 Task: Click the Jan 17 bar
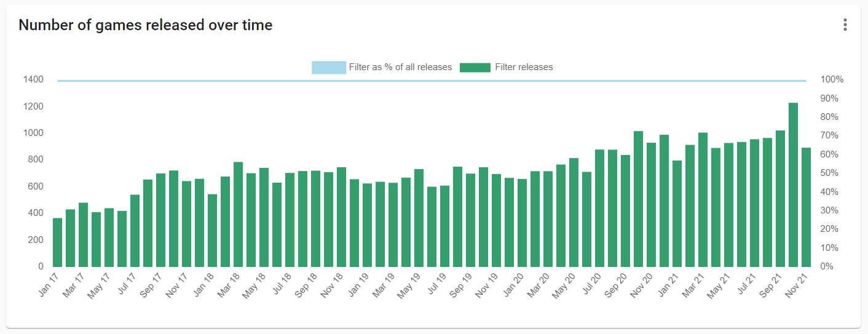pos(57,242)
